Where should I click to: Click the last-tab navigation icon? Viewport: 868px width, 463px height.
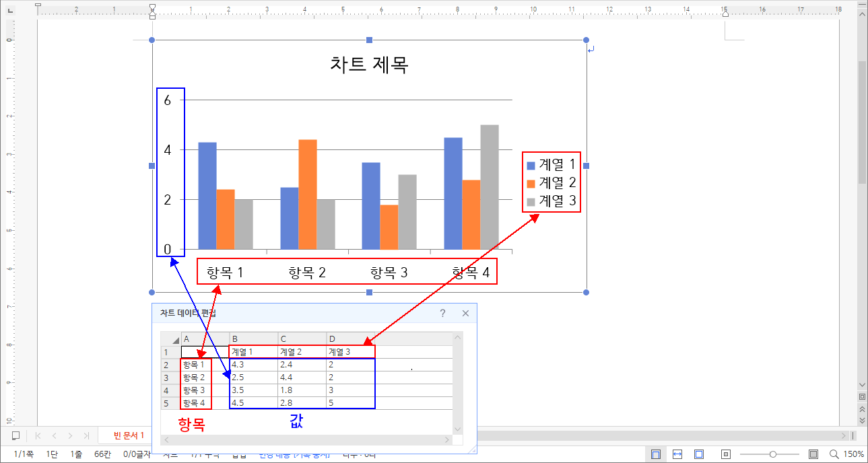[x=86, y=435]
